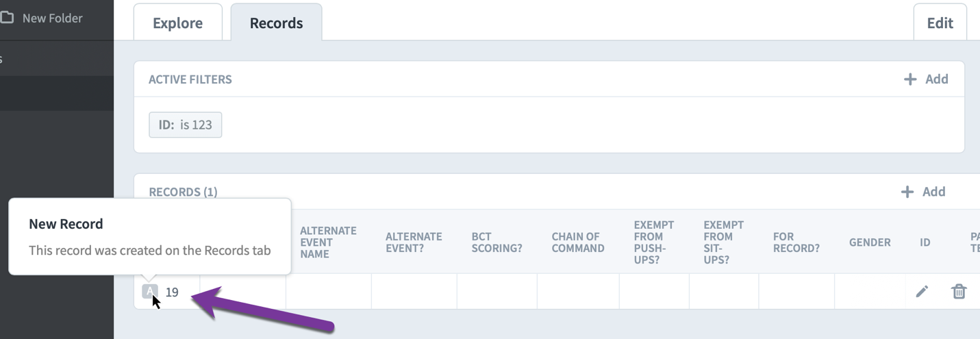This screenshot has height=339, width=980.
Task: Open the 'ID: is 123' filter chip
Action: pos(185,125)
